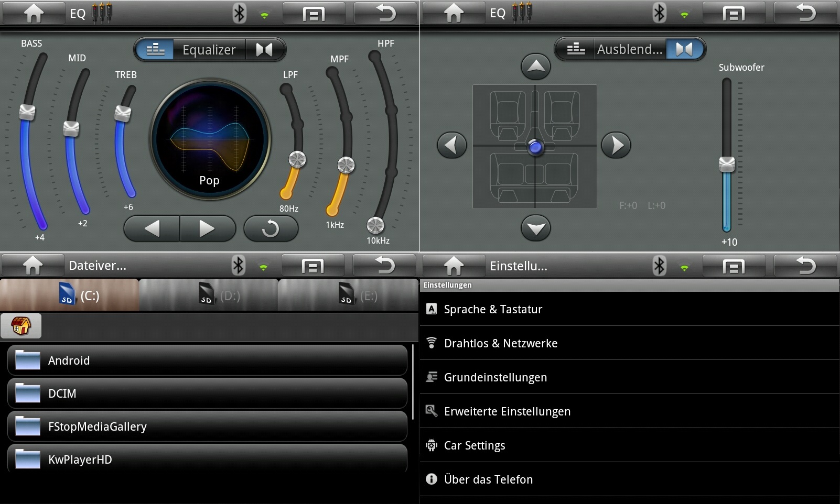Select previous EQ preset with left arrow below Pop

point(152,229)
